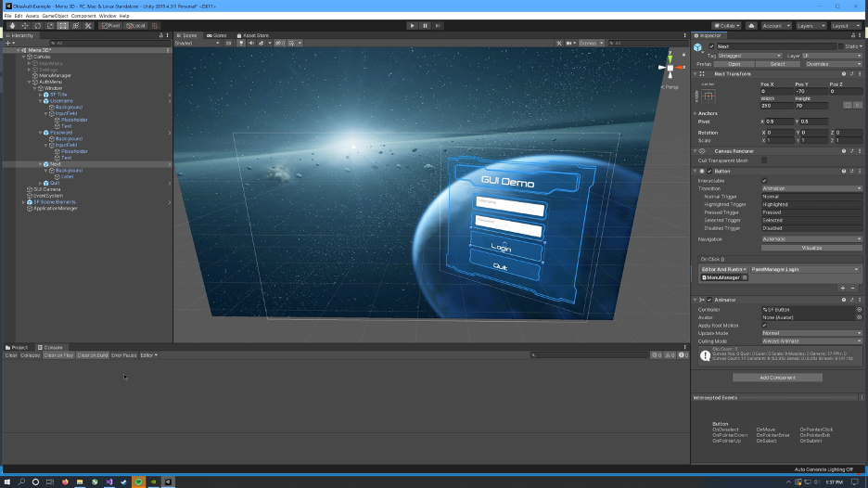This screenshot has height=488, width=868.
Task: Open the Transition dropdown set to Animation
Action: (x=811, y=188)
